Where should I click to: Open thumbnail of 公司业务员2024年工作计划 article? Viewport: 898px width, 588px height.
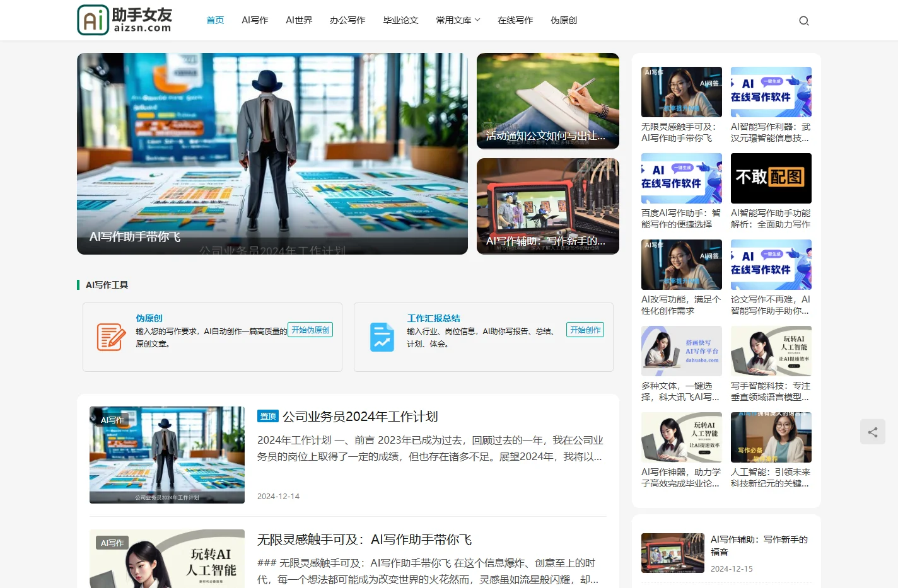click(x=167, y=455)
